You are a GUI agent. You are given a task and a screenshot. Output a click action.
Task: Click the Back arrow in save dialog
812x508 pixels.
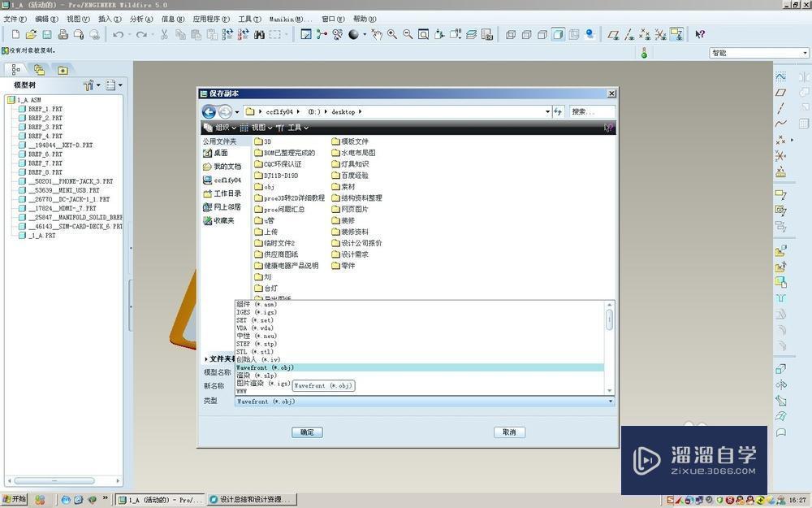(x=209, y=111)
